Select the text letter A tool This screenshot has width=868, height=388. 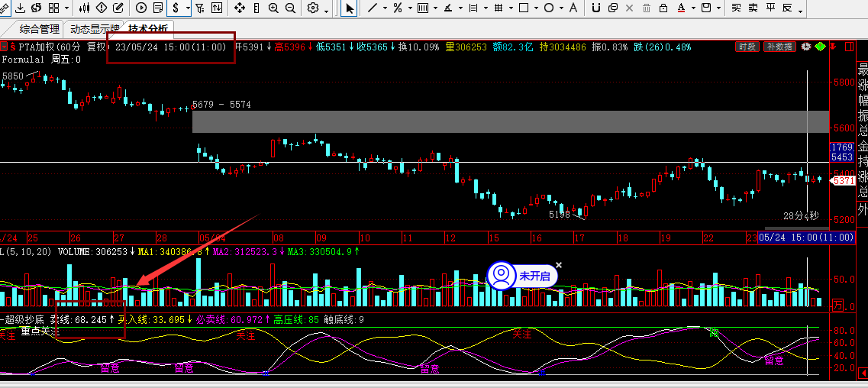click(x=573, y=8)
